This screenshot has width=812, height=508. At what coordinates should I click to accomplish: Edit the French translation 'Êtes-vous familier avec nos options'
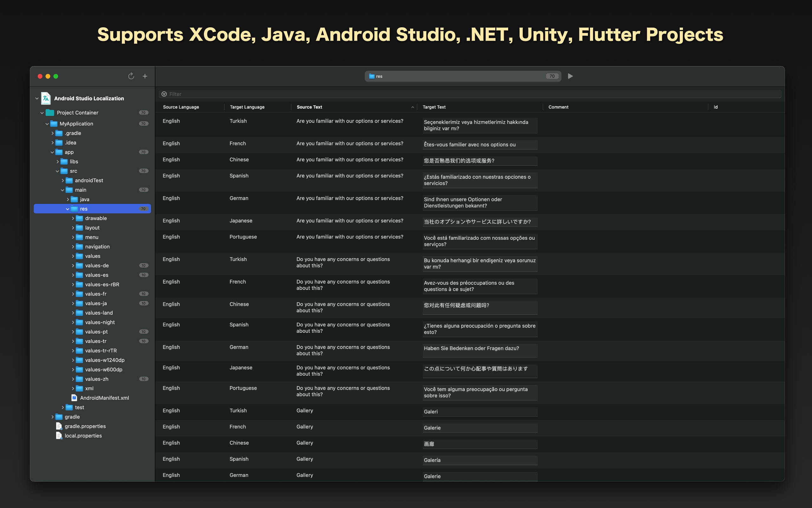(480, 145)
